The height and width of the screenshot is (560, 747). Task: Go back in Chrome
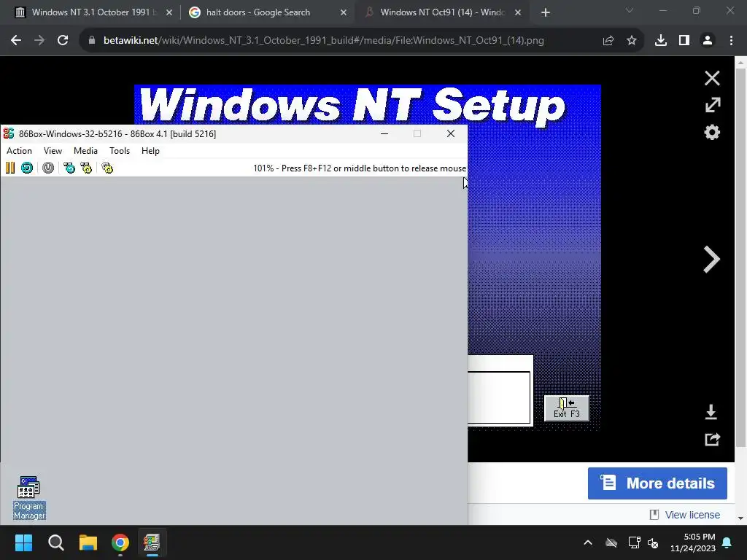(16, 41)
